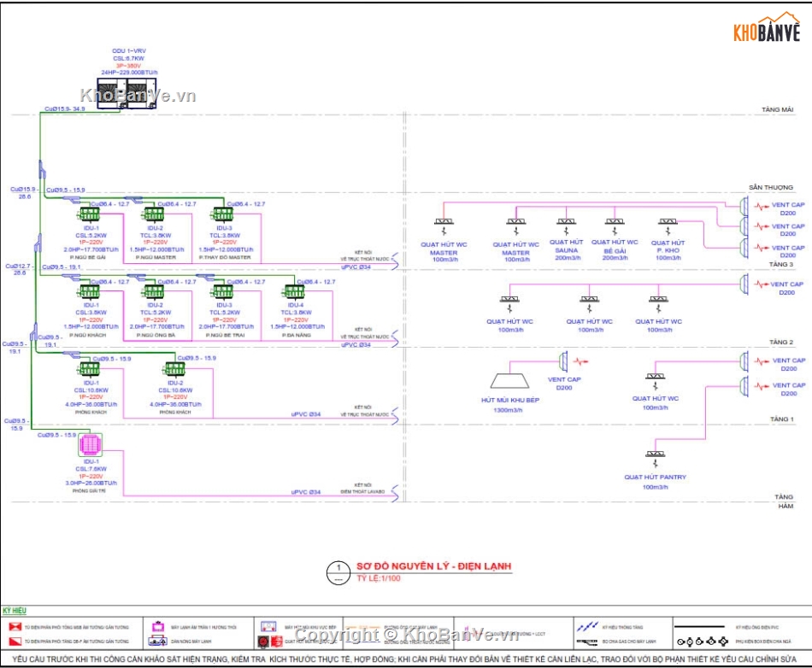Click the scale text TỶ LỆ:1/100
The height and width of the screenshot is (668, 812).
click(x=379, y=578)
